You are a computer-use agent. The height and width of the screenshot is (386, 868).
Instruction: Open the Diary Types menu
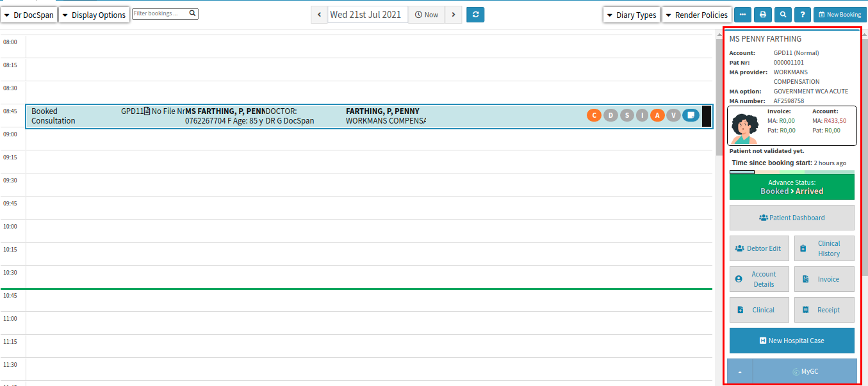(632, 15)
